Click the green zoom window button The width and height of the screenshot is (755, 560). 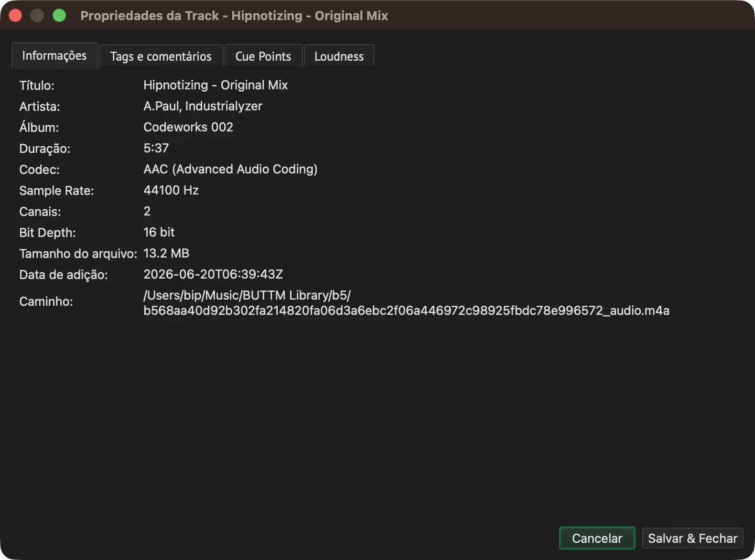point(59,15)
